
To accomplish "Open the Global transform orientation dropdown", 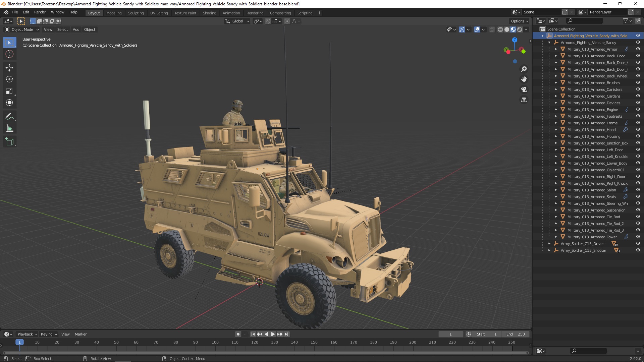I will click(237, 21).
